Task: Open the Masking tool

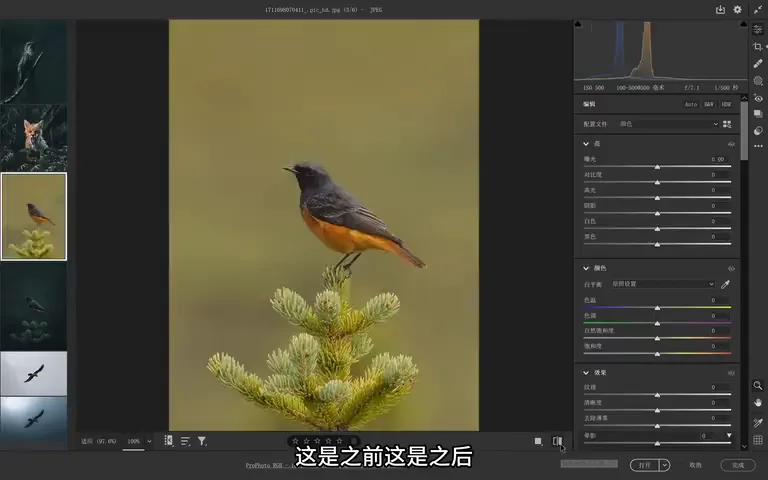Action: (x=758, y=81)
